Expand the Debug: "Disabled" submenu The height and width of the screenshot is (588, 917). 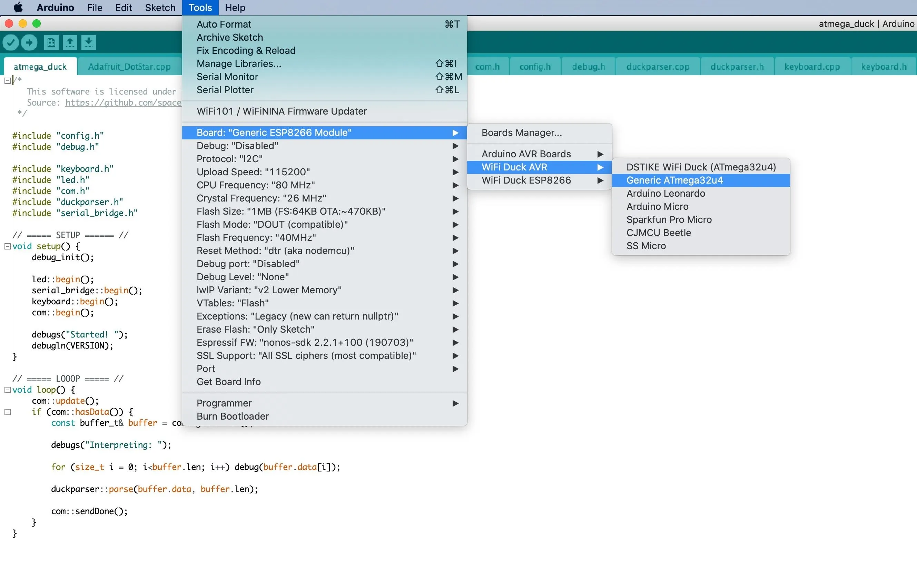(x=325, y=146)
